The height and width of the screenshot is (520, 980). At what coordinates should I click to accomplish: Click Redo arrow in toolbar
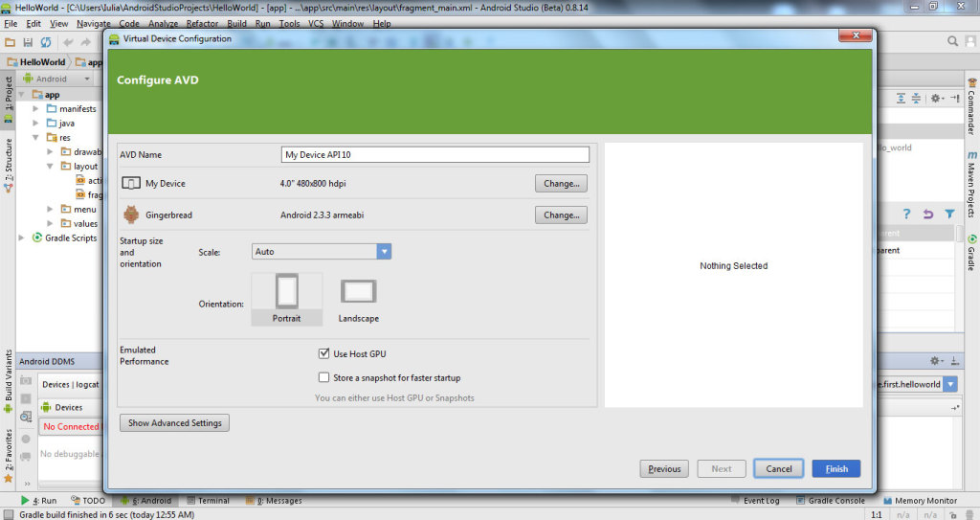(85, 42)
